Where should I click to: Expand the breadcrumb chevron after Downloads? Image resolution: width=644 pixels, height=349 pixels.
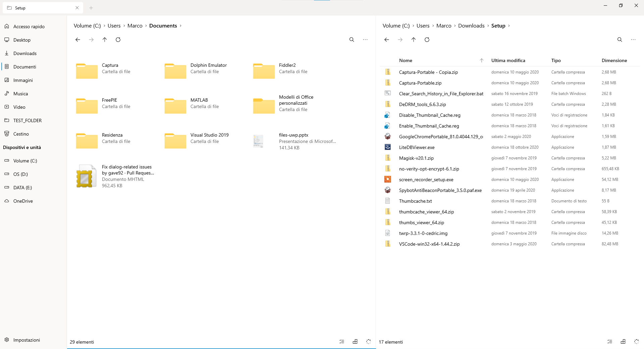(x=488, y=26)
